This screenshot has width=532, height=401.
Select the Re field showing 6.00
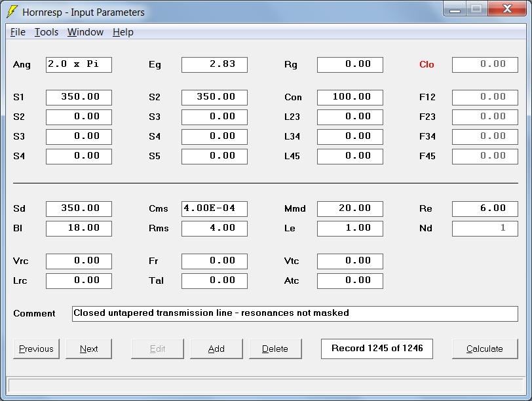pyautogui.click(x=485, y=209)
